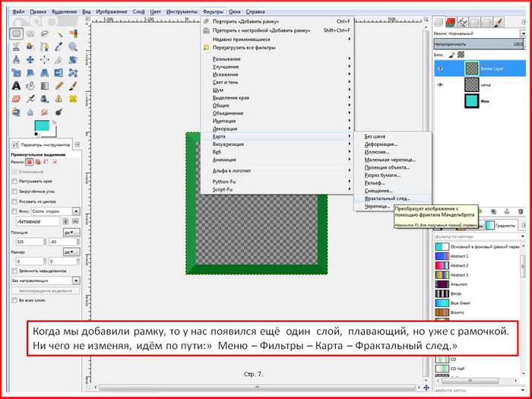Enable the Закруглённые углы checkbox
Image resolution: width=532 pixels, height=399 pixels.
point(14,192)
